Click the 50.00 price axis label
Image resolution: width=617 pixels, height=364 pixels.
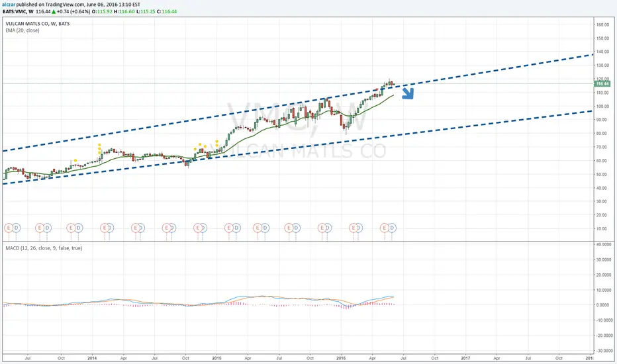click(x=603, y=174)
